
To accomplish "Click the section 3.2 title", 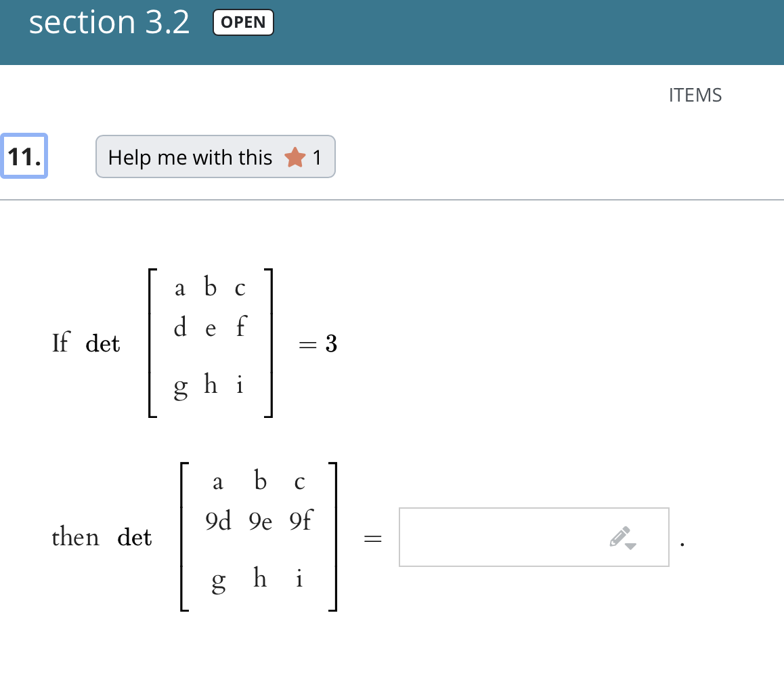I will pyautogui.click(x=109, y=22).
